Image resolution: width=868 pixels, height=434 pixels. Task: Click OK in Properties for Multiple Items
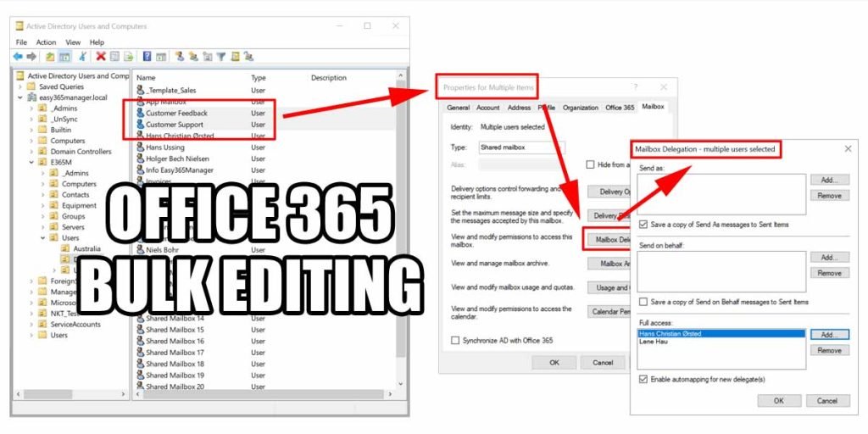pos(554,363)
